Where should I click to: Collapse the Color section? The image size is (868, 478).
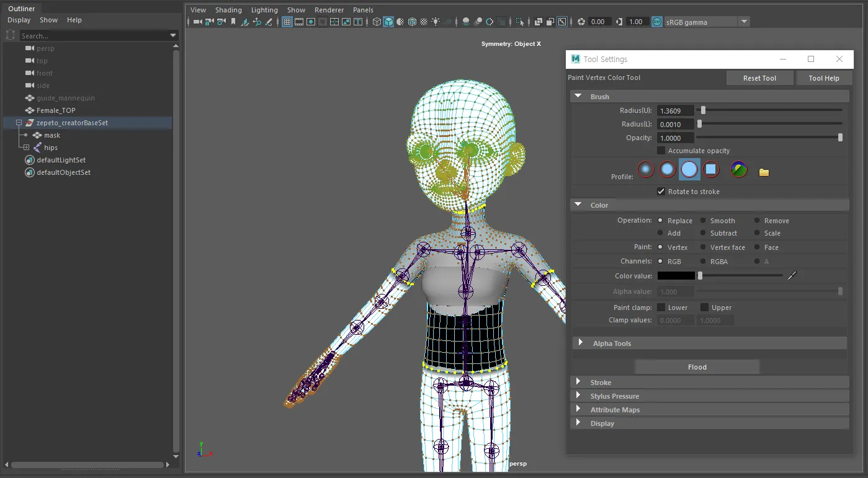click(x=578, y=205)
